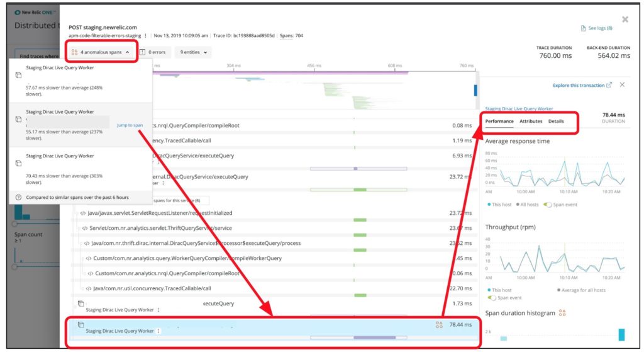
Task: Switch to the Attributes tab
Action: tap(531, 122)
